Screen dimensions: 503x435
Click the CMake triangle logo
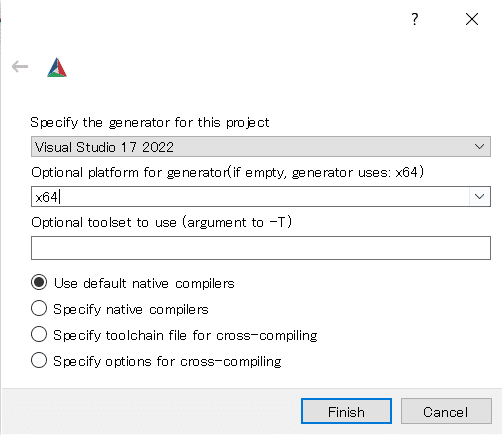[57, 67]
